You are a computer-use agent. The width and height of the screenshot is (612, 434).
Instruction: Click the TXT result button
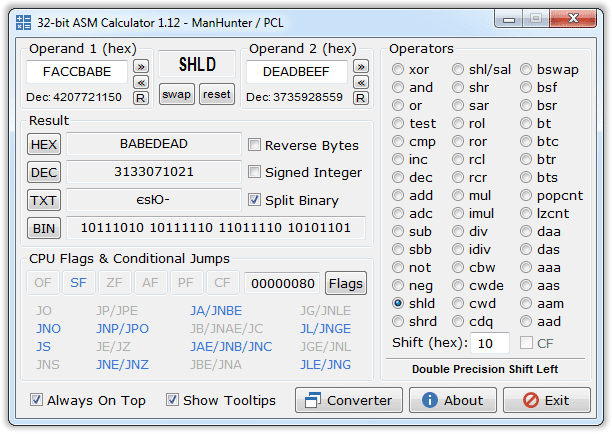coord(44,201)
